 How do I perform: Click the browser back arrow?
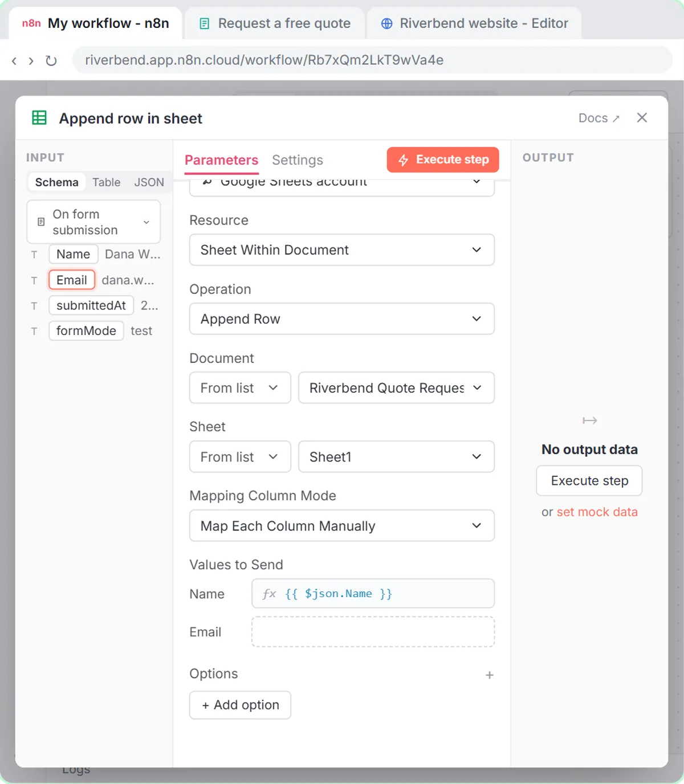pos(14,60)
